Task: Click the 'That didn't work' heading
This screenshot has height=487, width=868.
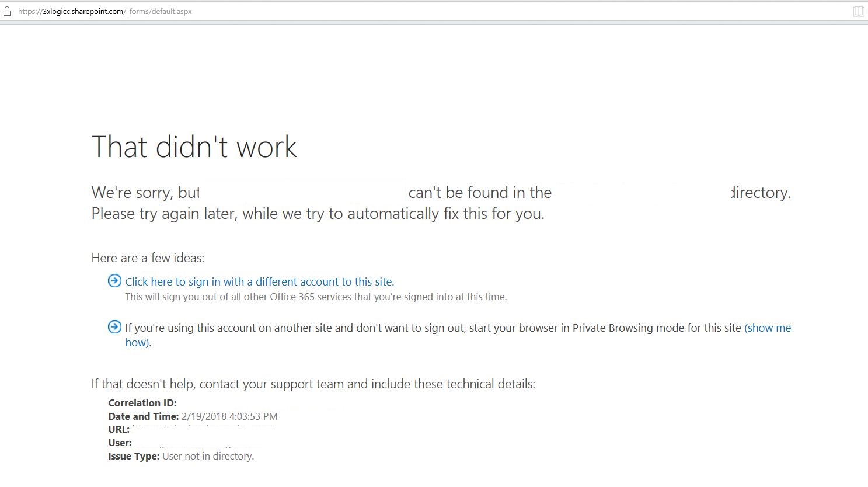Action: tap(194, 147)
